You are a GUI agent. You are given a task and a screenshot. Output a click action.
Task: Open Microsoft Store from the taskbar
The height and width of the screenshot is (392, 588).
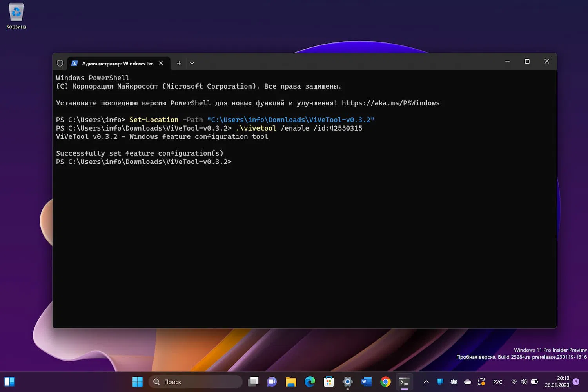point(328,382)
